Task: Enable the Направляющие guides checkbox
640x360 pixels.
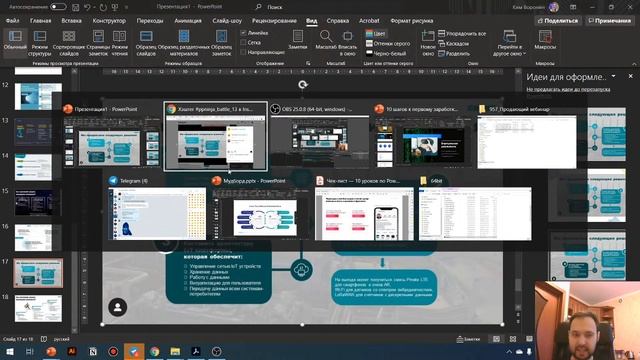Action: pos(243,52)
